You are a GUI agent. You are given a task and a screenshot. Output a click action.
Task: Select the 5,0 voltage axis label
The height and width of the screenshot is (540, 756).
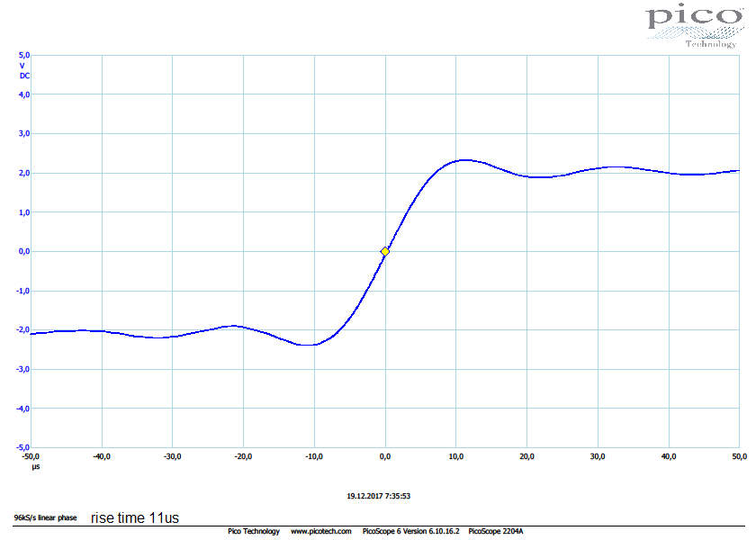coord(24,56)
